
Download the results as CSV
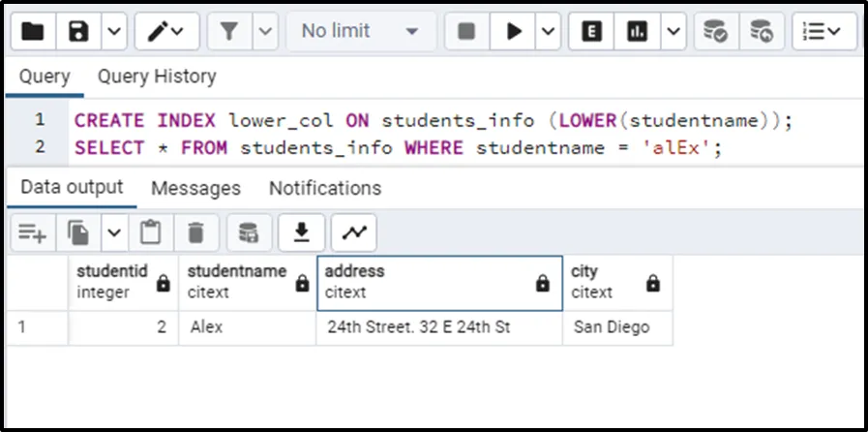tap(302, 232)
